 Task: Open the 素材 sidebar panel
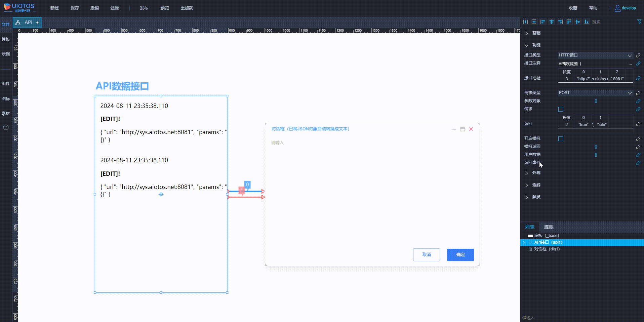point(6,114)
